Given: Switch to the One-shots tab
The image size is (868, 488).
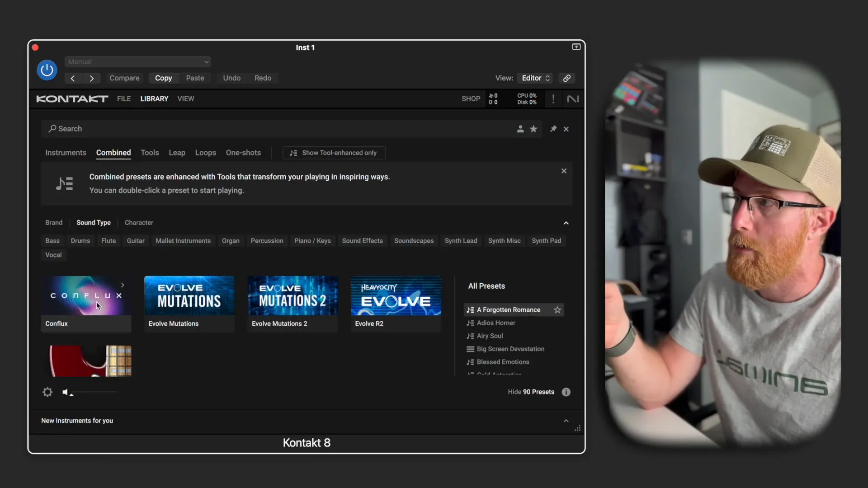Looking at the screenshot, I should pyautogui.click(x=243, y=153).
